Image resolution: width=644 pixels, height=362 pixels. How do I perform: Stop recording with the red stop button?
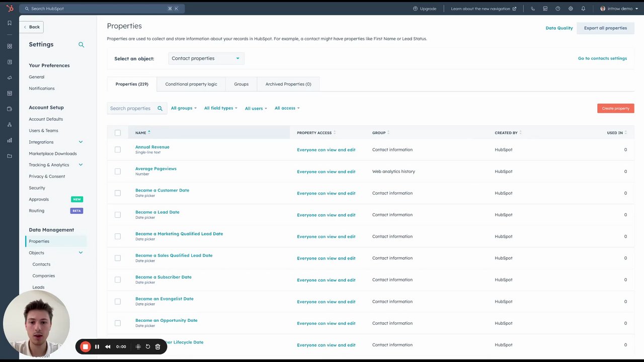coord(86,346)
